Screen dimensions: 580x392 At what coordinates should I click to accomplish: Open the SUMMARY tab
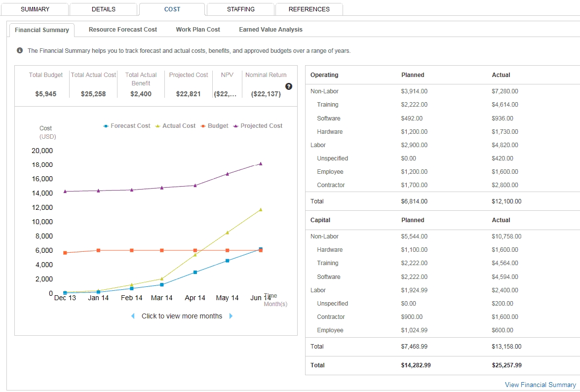[35, 9]
